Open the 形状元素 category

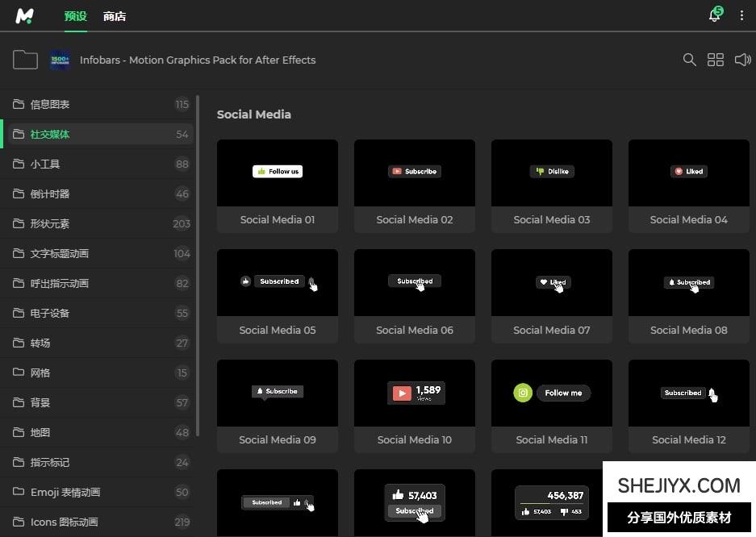point(50,223)
